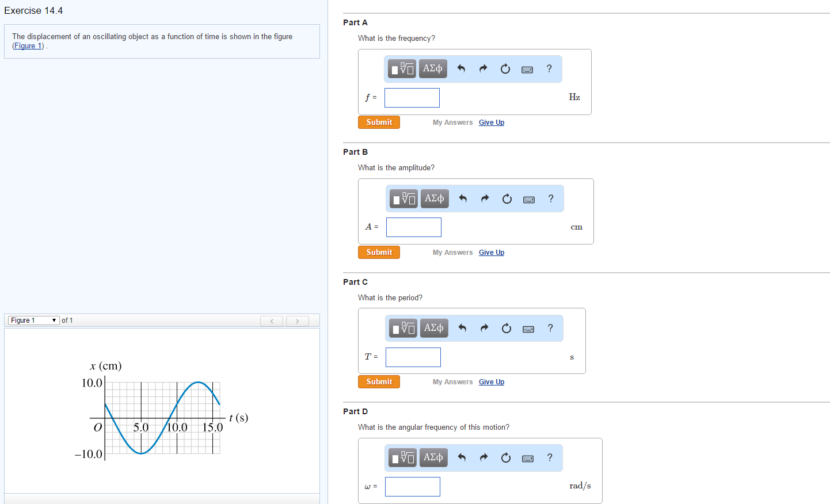Click the undo arrow in Part A toolbar
830x504 pixels.
[461, 68]
